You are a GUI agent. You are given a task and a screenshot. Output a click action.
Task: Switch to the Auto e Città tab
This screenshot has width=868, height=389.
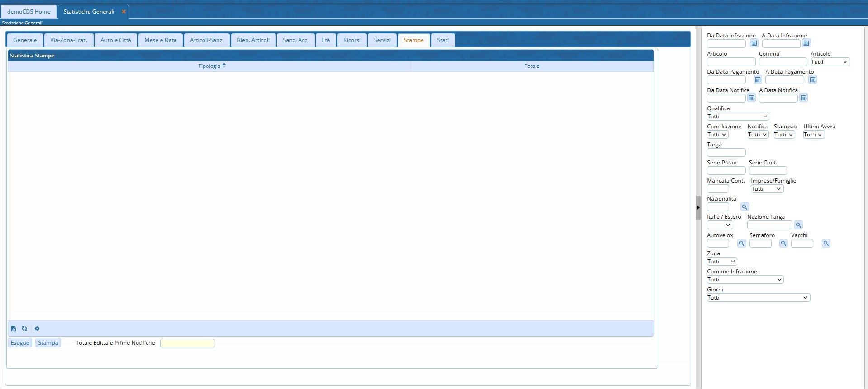[116, 40]
